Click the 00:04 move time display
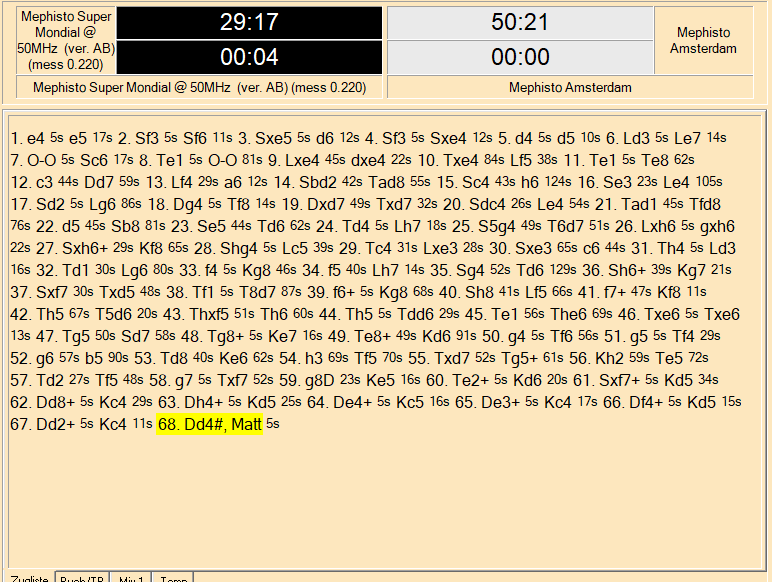 251,57
